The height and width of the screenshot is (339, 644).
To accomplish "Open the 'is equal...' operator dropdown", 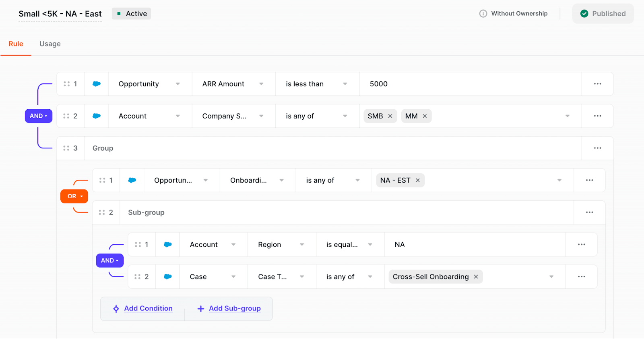I will pos(350,245).
